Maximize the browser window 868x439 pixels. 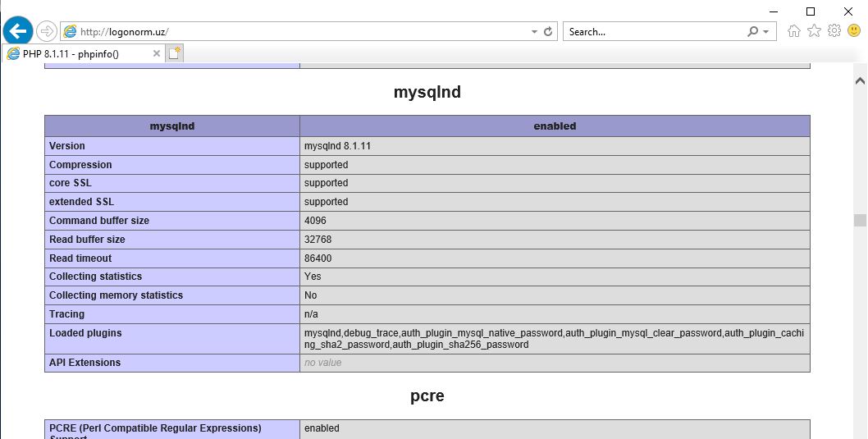coord(811,11)
